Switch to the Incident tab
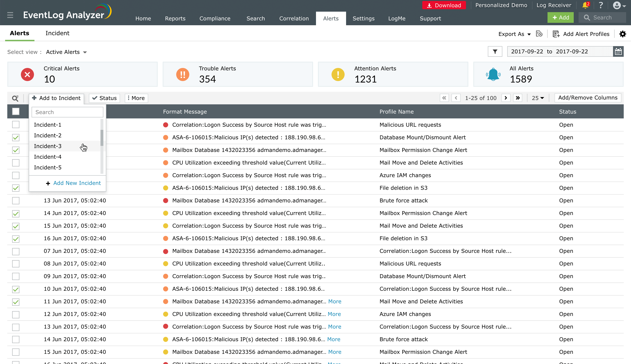Viewport: 631px width, 364px height. tap(57, 33)
